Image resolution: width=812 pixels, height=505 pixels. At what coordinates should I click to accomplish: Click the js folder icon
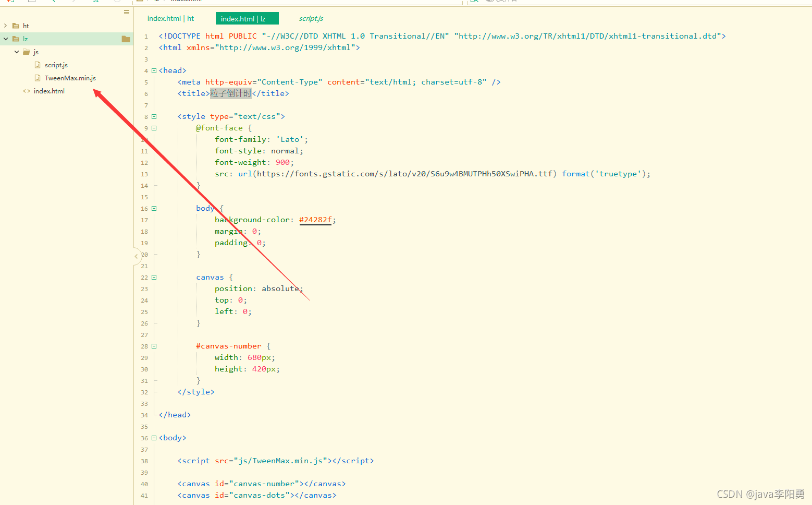tap(27, 52)
